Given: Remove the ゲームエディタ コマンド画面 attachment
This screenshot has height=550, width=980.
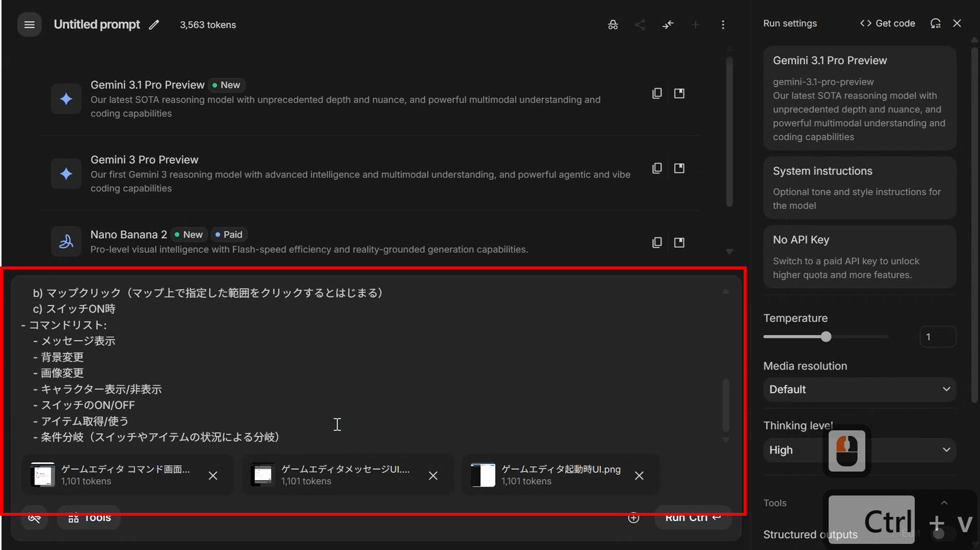Looking at the screenshot, I should [213, 476].
